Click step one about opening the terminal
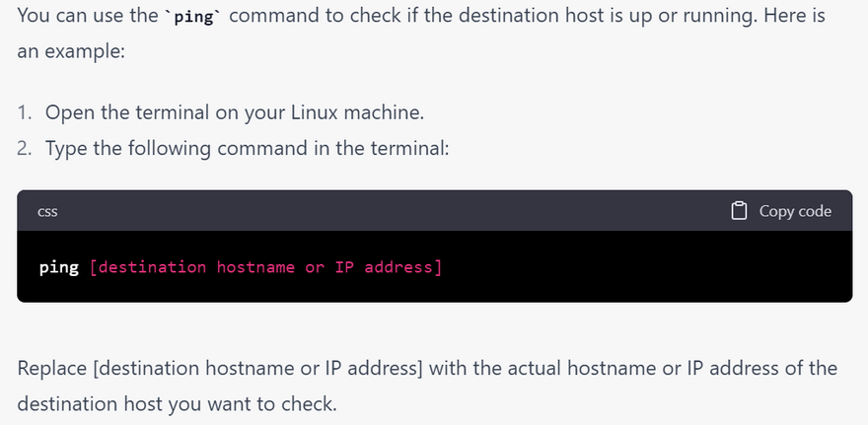 pos(235,112)
